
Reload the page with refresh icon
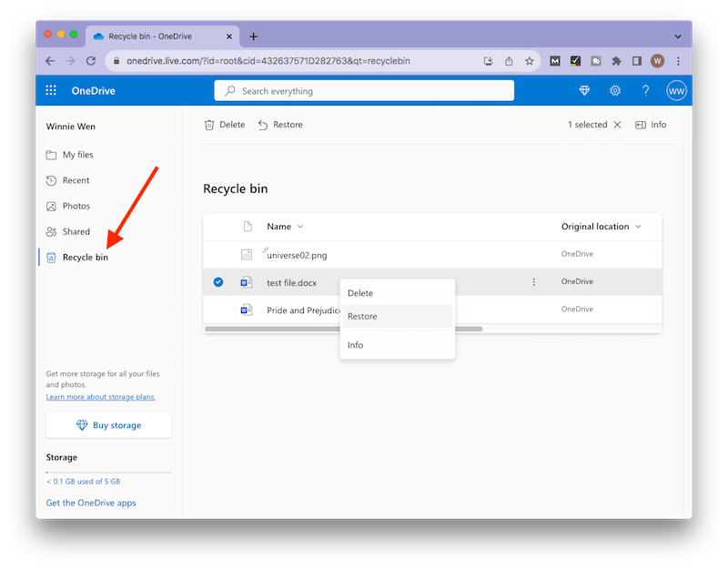(91, 61)
